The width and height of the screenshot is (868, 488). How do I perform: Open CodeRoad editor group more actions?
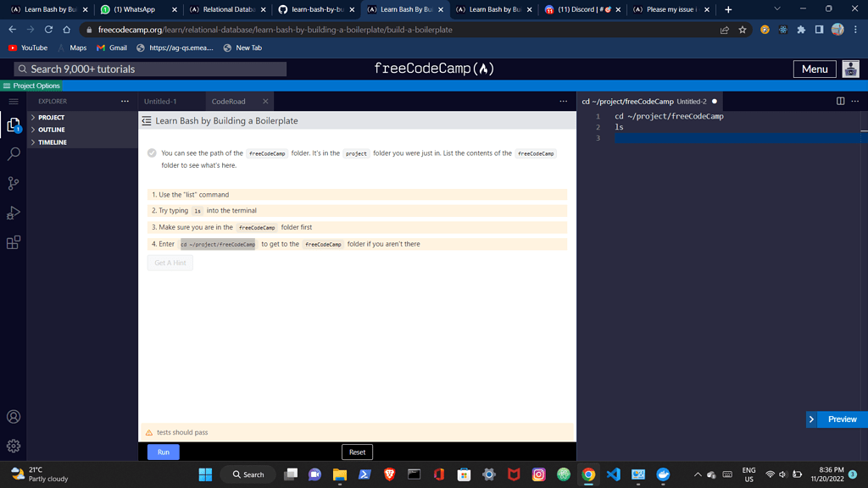click(563, 102)
